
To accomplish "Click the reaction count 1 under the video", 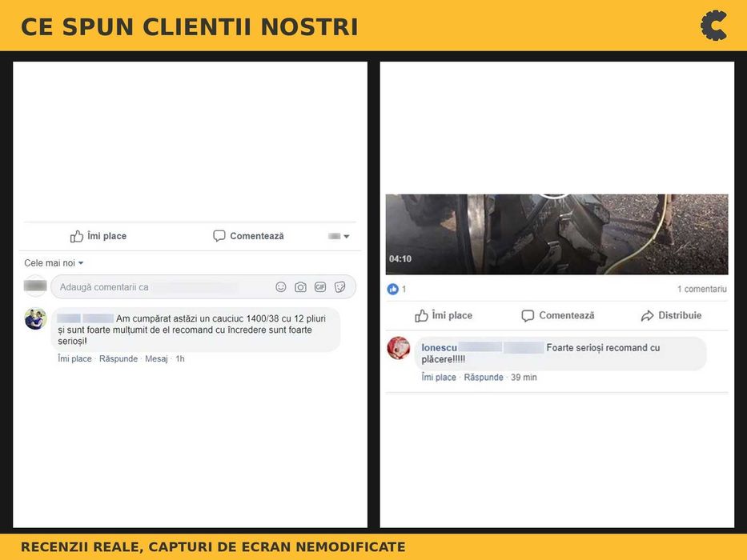I will click(x=404, y=289).
